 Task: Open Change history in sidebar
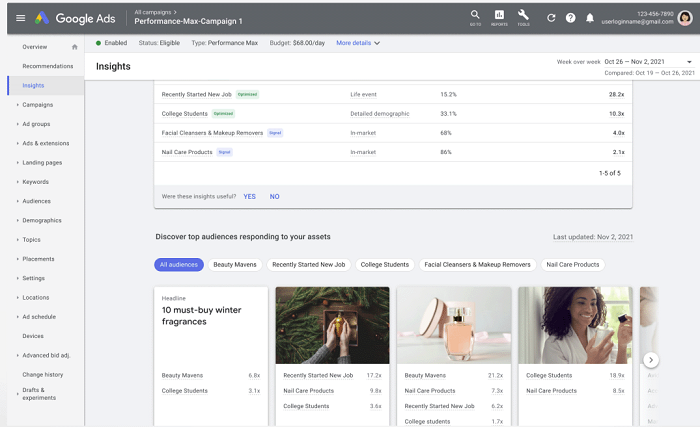(x=42, y=374)
